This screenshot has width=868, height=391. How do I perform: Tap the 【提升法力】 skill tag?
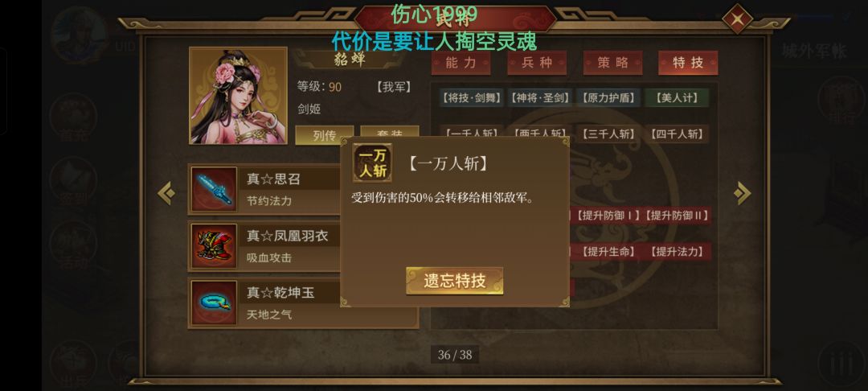point(678,252)
